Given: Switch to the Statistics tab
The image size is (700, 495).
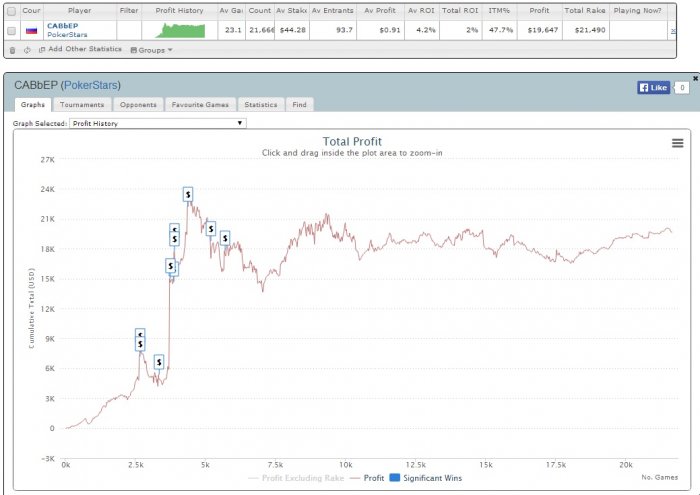Looking at the screenshot, I should coord(261,104).
